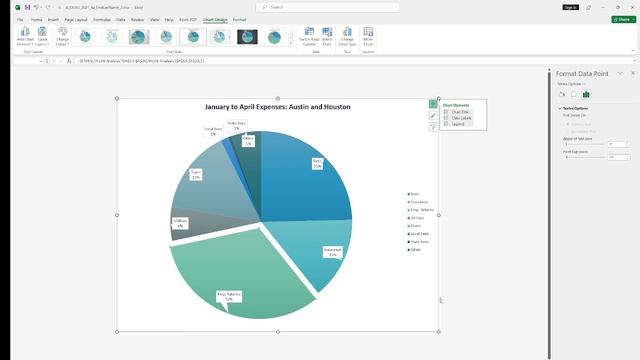Click the Insurance data label
The height and width of the screenshot is (360, 640).
(332, 252)
